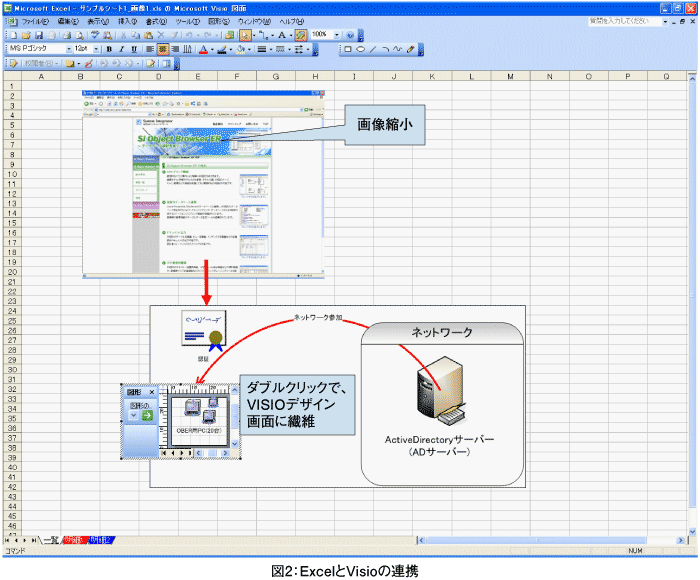
Task: Toggle Italic formatting
Action: [x=121, y=50]
